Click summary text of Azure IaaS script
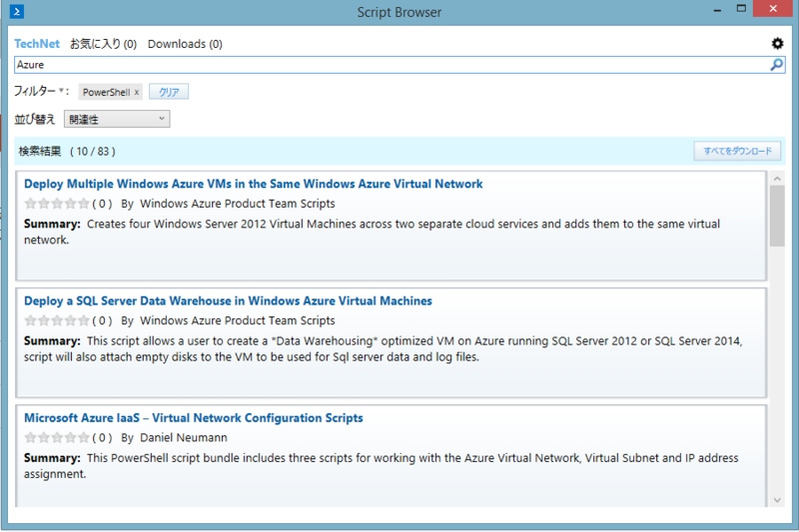 382,466
